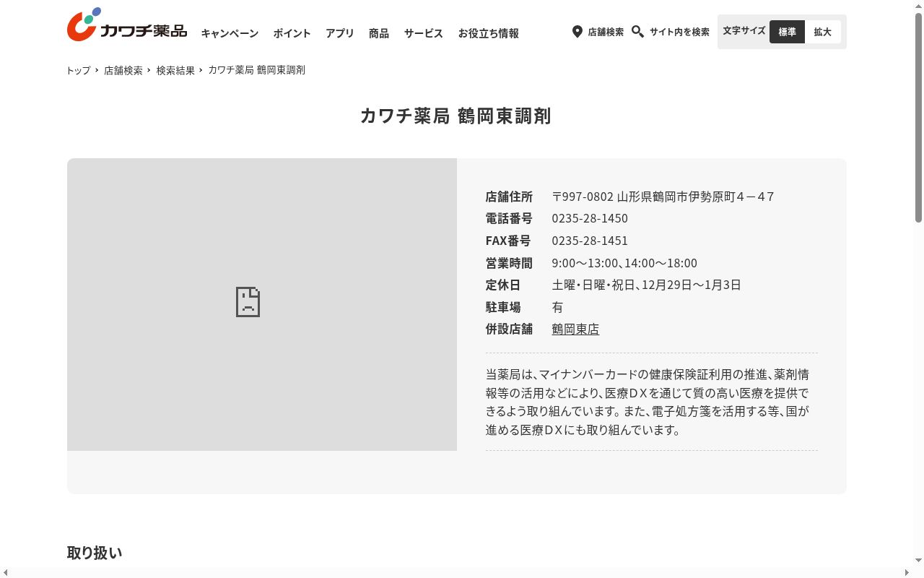Click the 電話番号 label
924x578 pixels.
point(509,218)
